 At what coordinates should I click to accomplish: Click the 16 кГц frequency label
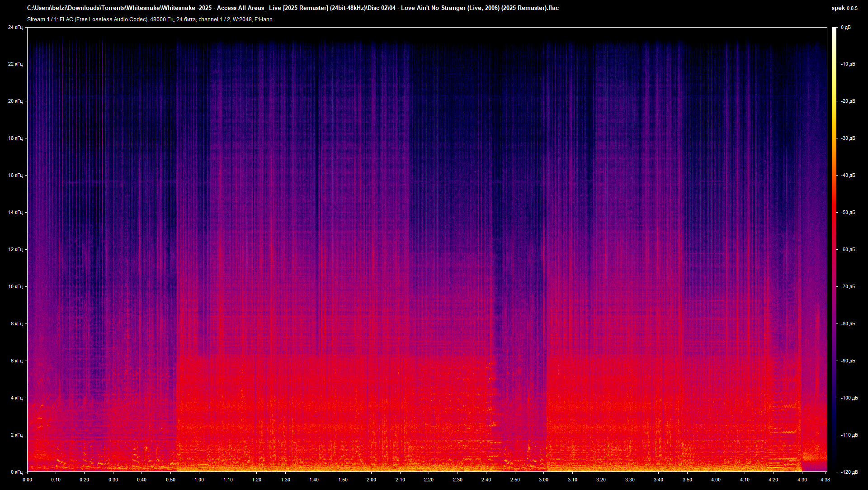tap(15, 175)
